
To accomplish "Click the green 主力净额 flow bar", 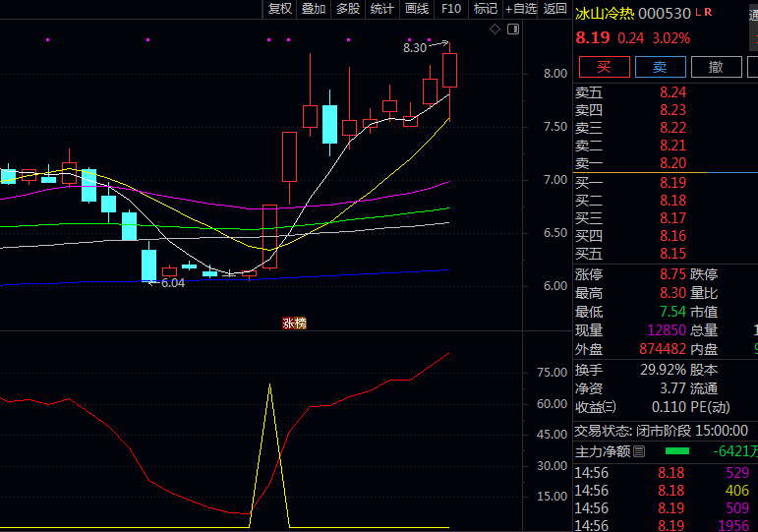I will point(677,451).
